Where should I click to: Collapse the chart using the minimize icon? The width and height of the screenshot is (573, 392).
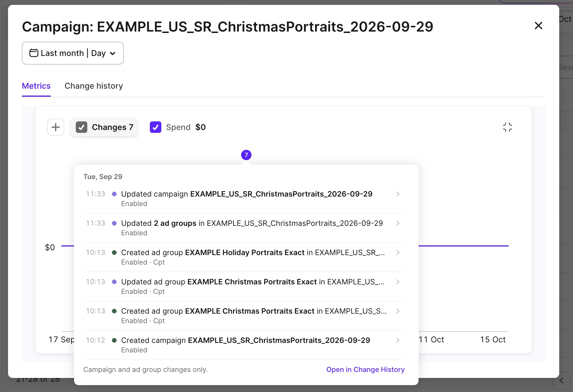click(x=507, y=127)
